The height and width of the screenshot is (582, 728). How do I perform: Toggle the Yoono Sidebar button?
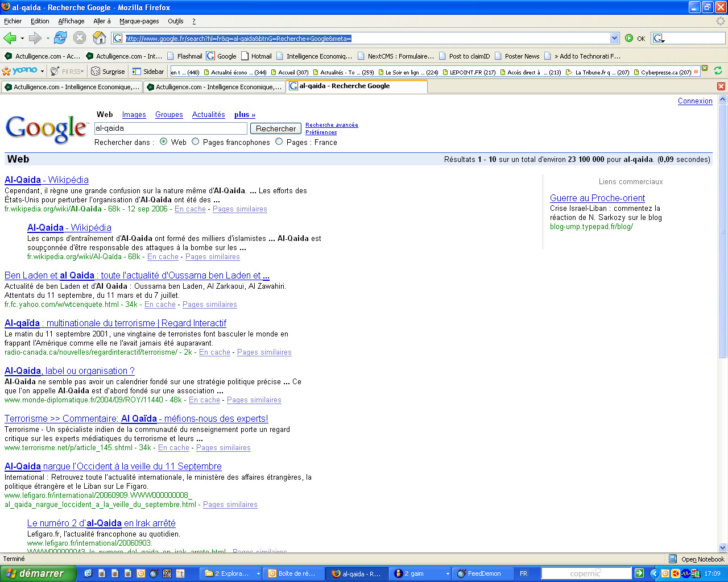pyautogui.click(x=148, y=71)
